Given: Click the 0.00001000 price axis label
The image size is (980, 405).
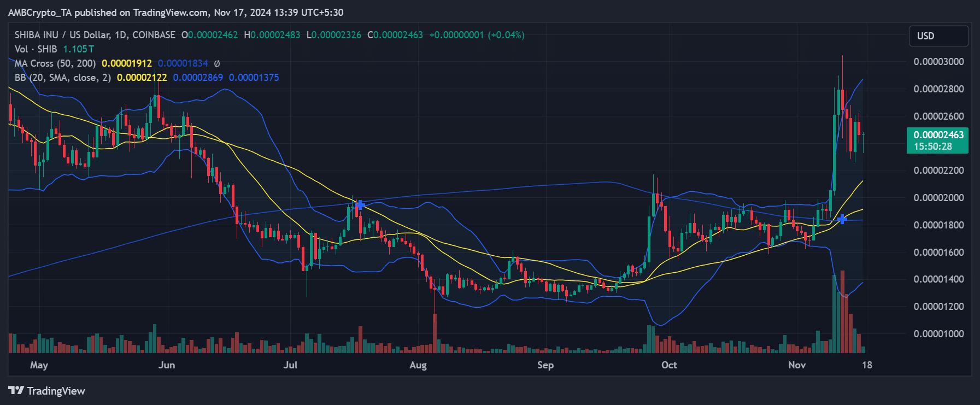Looking at the screenshot, I should (939, 334).
